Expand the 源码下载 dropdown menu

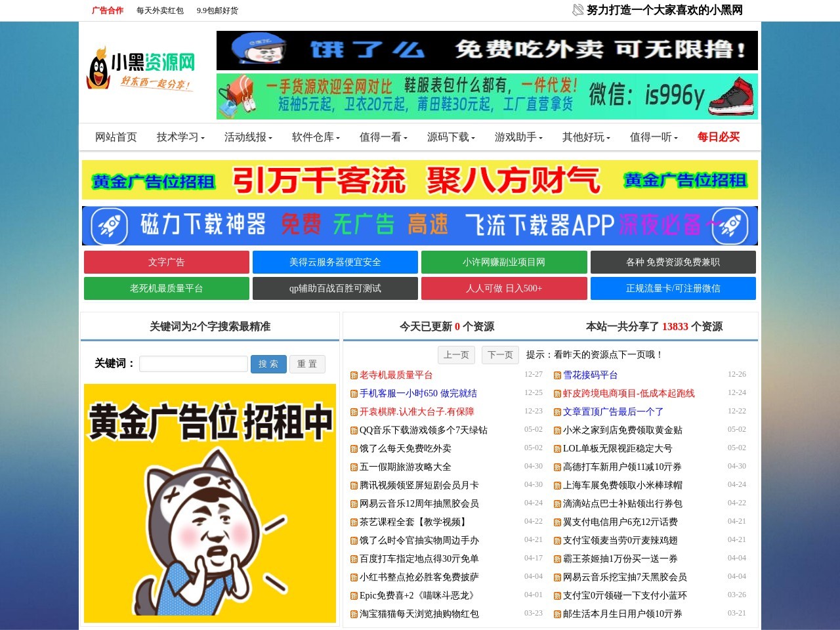coord(451,137)
